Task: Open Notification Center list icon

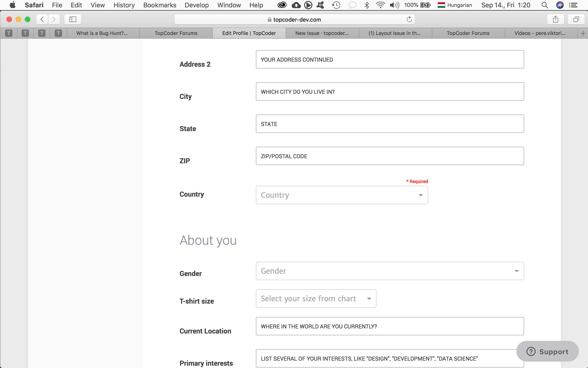Action: tap(574, 5)
